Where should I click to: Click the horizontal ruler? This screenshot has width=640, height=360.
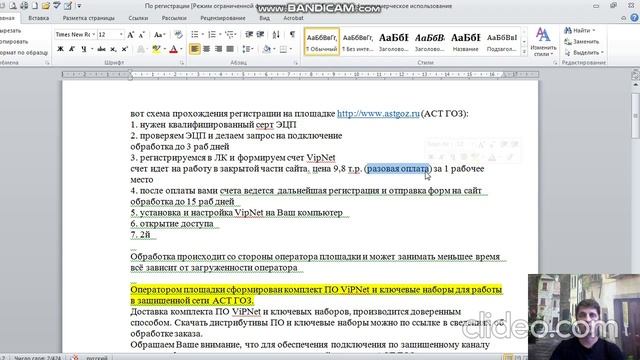[300, 74]
